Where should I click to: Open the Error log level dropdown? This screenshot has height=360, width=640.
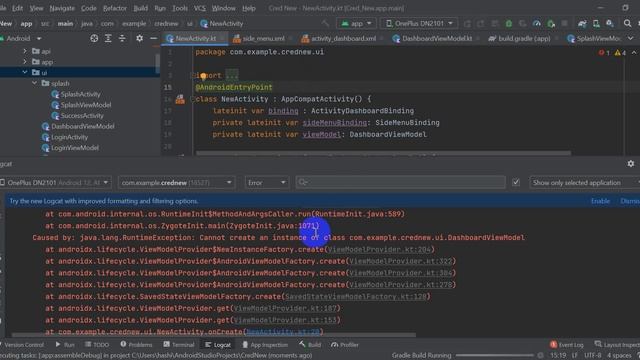(x=267, y=182)
